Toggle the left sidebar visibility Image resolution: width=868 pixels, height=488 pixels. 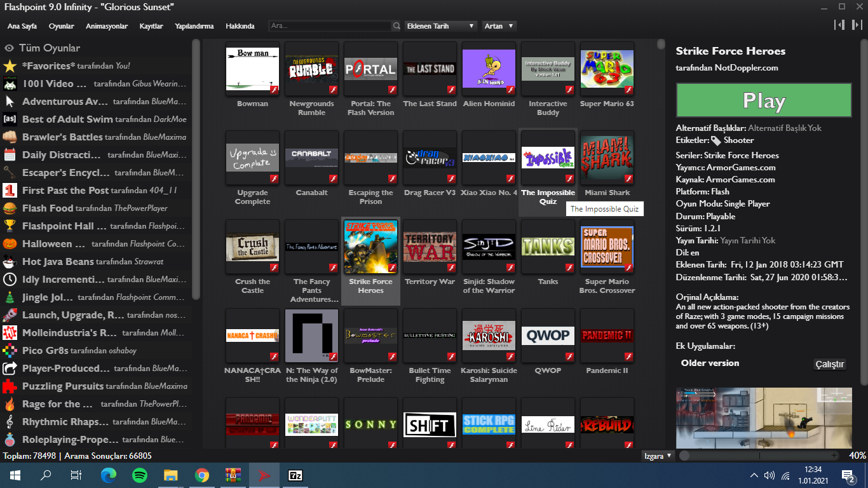coord(840,25)
